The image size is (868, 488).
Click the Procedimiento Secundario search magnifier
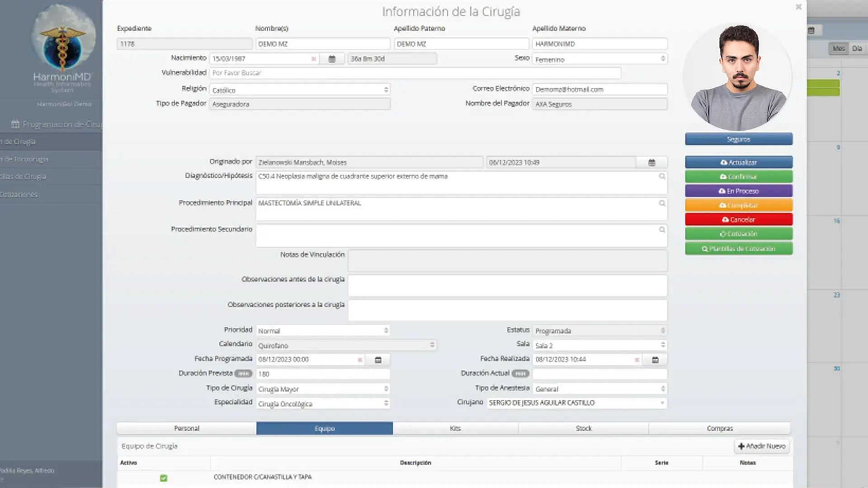coord(662,230)
